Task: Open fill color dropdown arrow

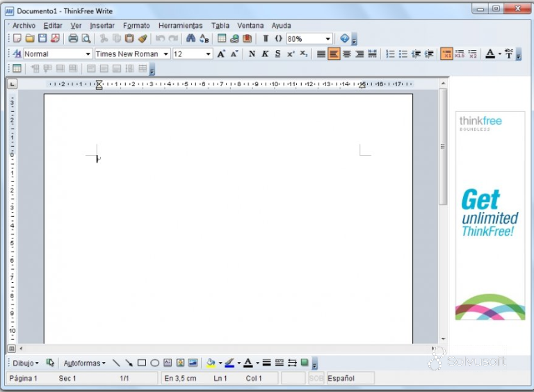Action: 220,363
